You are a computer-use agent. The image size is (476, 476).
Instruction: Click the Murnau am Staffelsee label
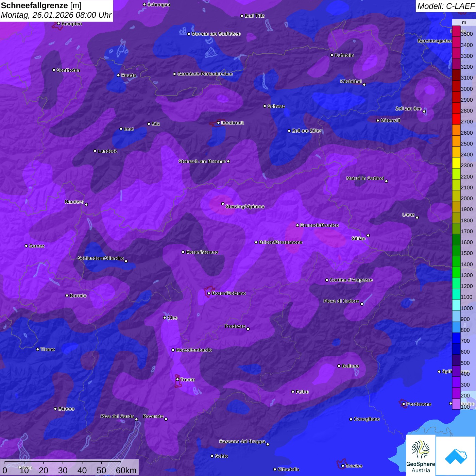pyautogui.click(x=216, y=34)
